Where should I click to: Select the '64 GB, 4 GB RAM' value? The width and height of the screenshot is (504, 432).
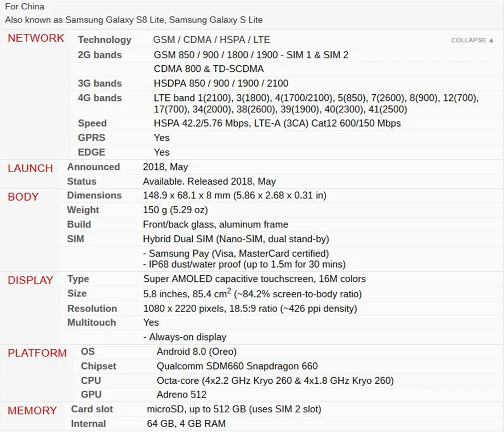(186, 424)
